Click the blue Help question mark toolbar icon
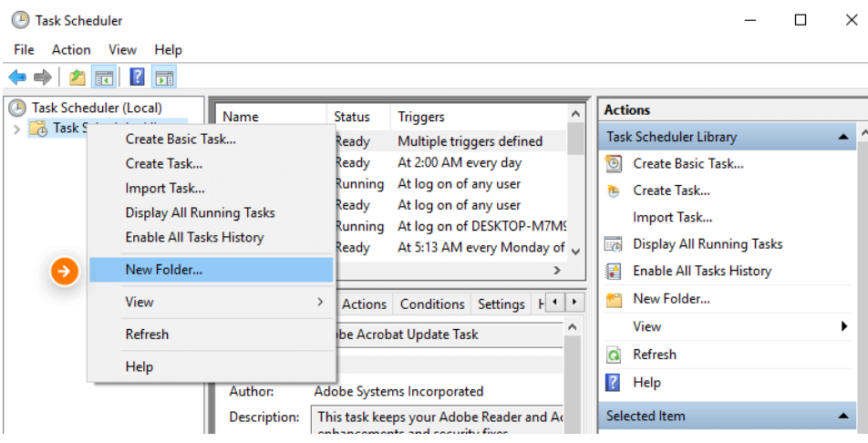The width and height of the screenshot is (868, 443). click(x=138, y=77)
